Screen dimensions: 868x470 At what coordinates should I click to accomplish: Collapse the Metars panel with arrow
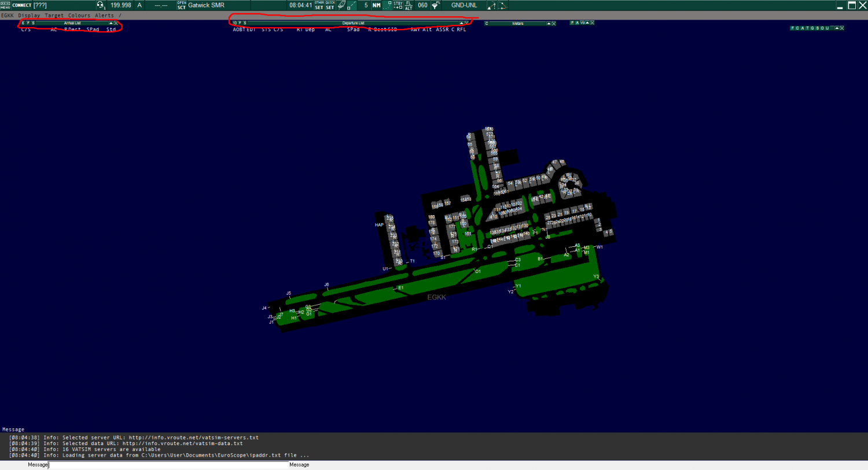coord(549,24)
